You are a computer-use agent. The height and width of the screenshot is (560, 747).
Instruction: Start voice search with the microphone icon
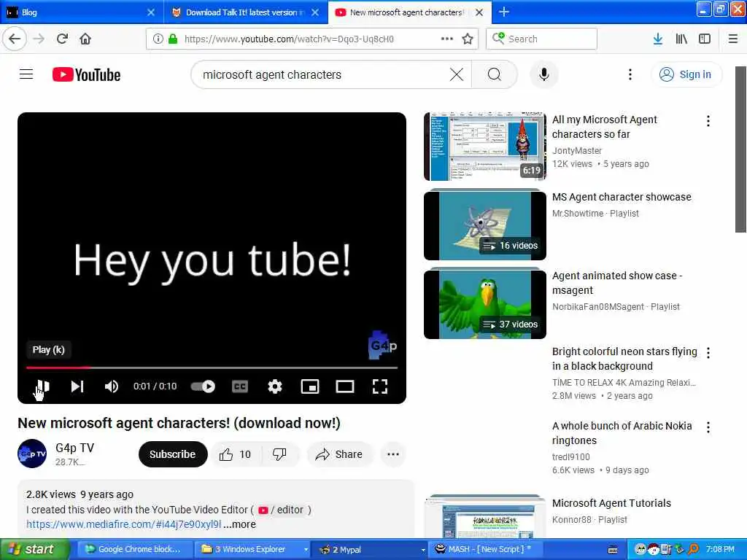543,74
